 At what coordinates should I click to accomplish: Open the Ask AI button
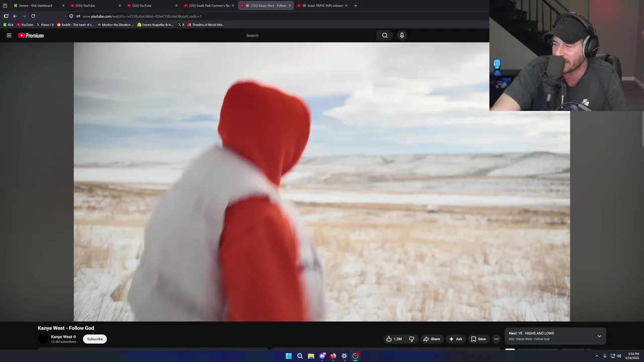(x=455, y=339)
